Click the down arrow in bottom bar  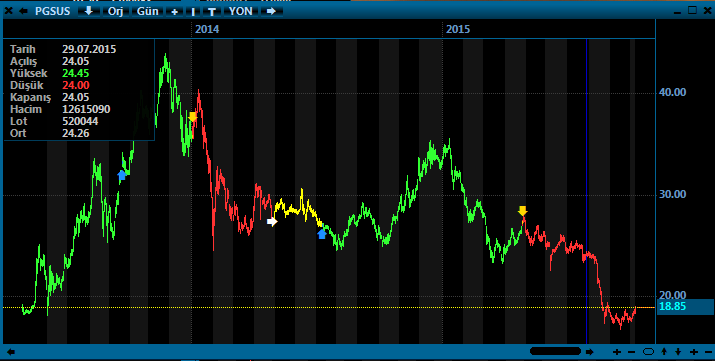point(679,352)
